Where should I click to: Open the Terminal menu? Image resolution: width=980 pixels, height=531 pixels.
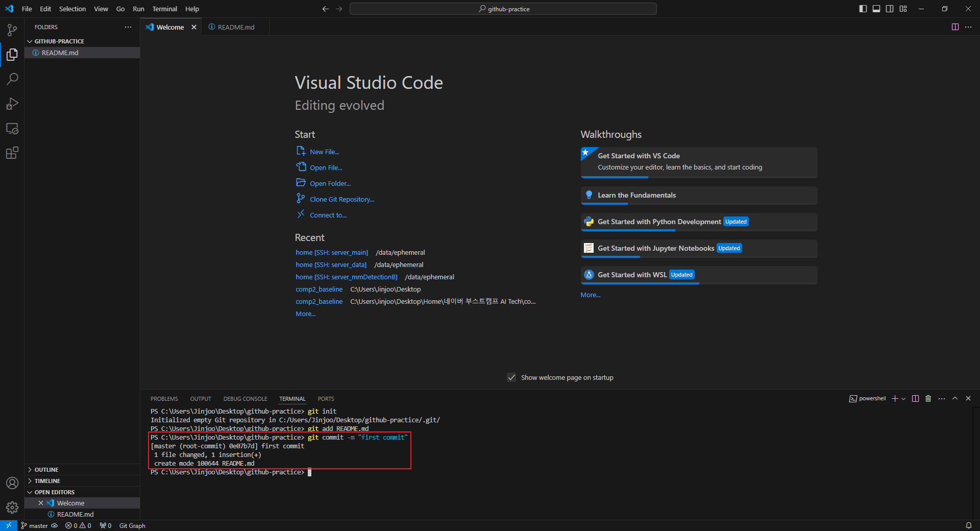point(164,9)
